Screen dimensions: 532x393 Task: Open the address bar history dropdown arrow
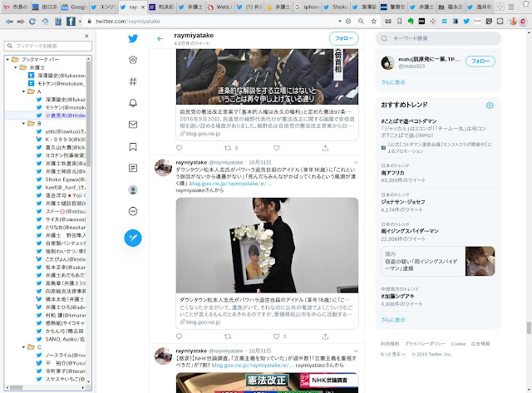tap(340, 21)
